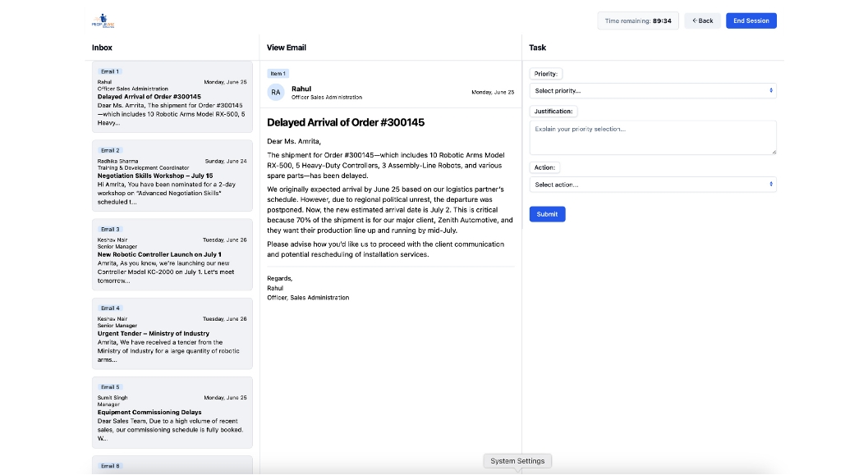
Task: Click the End Session button
Action: pyautogui.click(x=751, y=21)
